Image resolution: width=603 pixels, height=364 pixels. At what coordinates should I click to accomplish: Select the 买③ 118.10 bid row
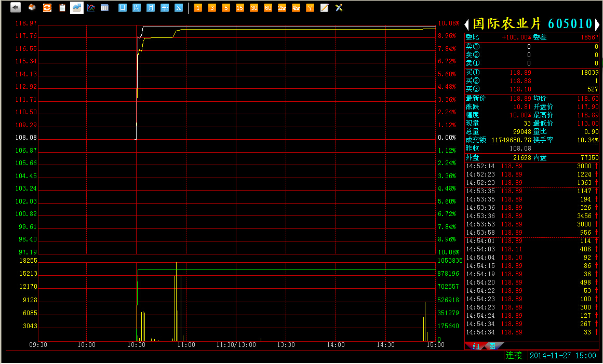[532, 89]
